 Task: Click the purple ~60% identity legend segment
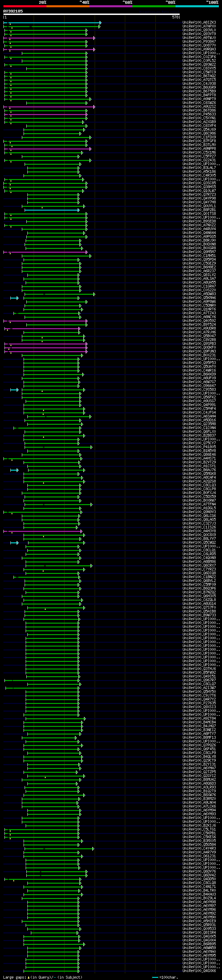(x=111, y=6)
